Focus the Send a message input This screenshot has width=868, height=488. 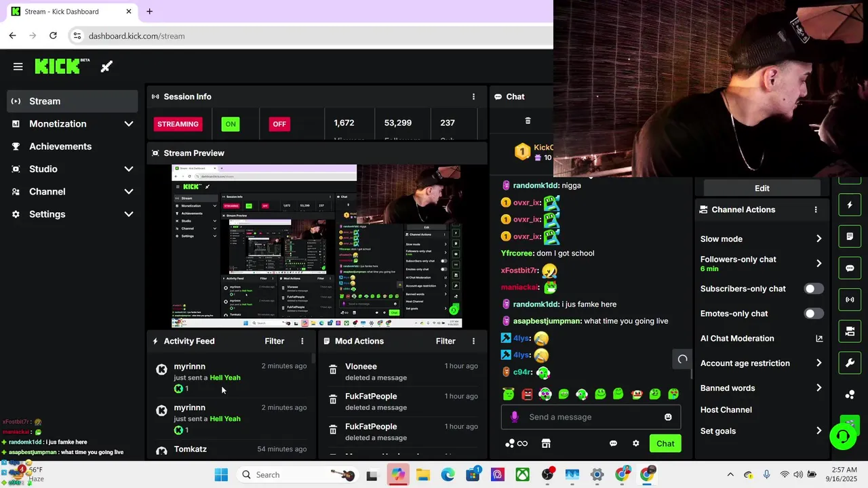[x=591, y=417]
